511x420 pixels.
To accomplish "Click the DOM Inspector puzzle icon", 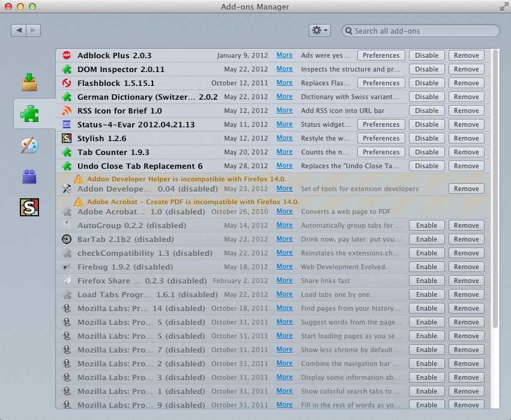I will coord(67,68).
